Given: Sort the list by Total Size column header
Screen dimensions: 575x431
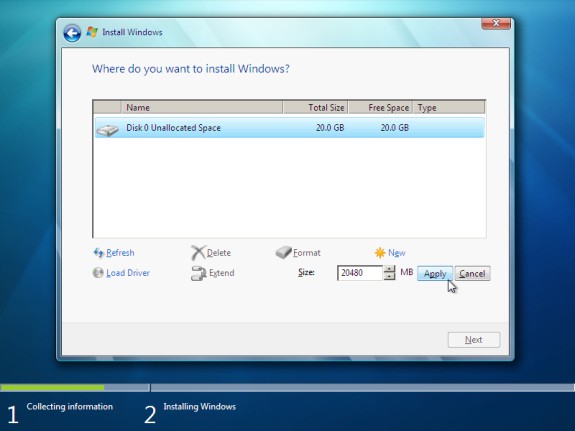Looking at the screenshot, I should (x=315, y=107).
